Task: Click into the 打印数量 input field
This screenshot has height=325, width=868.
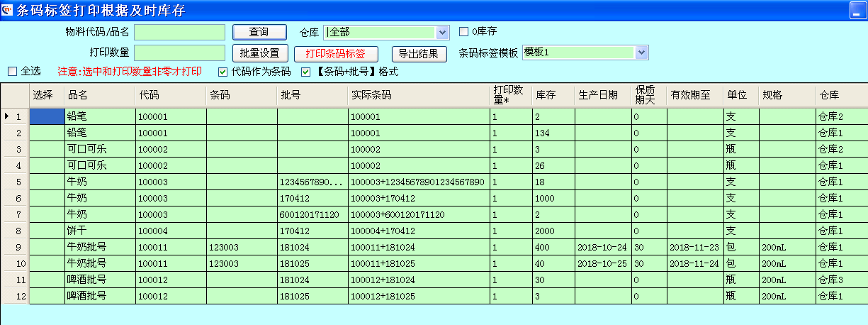Action: click(x=179, y=53)
